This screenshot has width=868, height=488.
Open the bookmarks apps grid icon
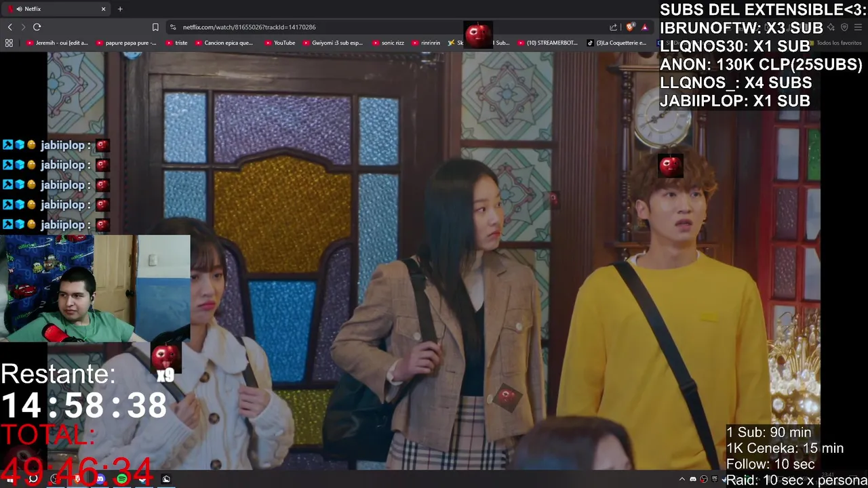9,43
